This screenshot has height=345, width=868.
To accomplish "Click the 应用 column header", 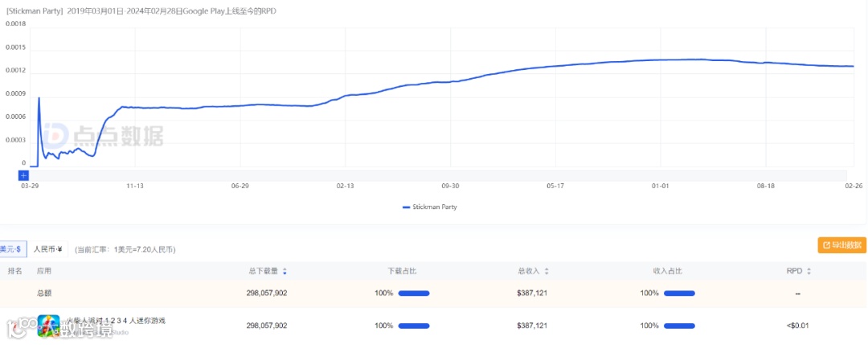I will tap(44, 272).
